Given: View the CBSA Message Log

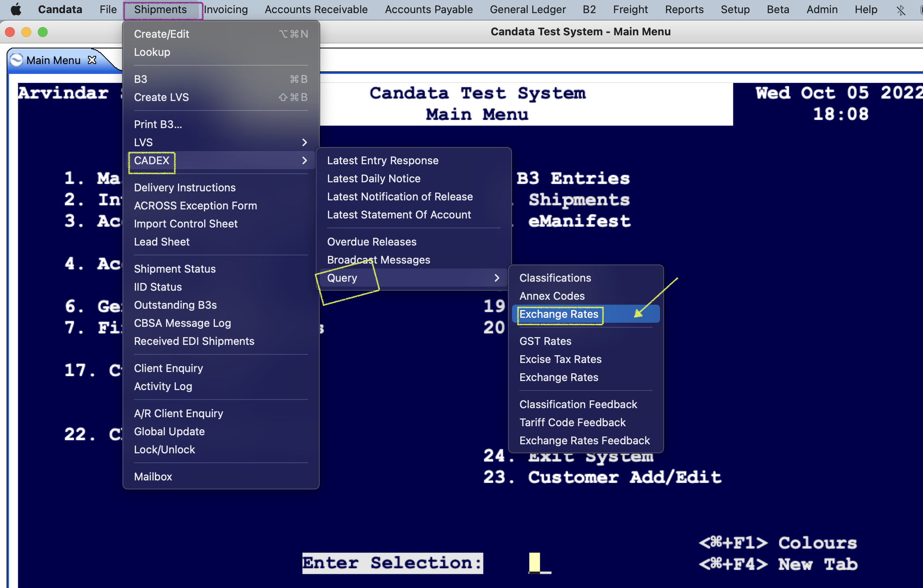Looking at the screenshot, I should click(221, 323).
